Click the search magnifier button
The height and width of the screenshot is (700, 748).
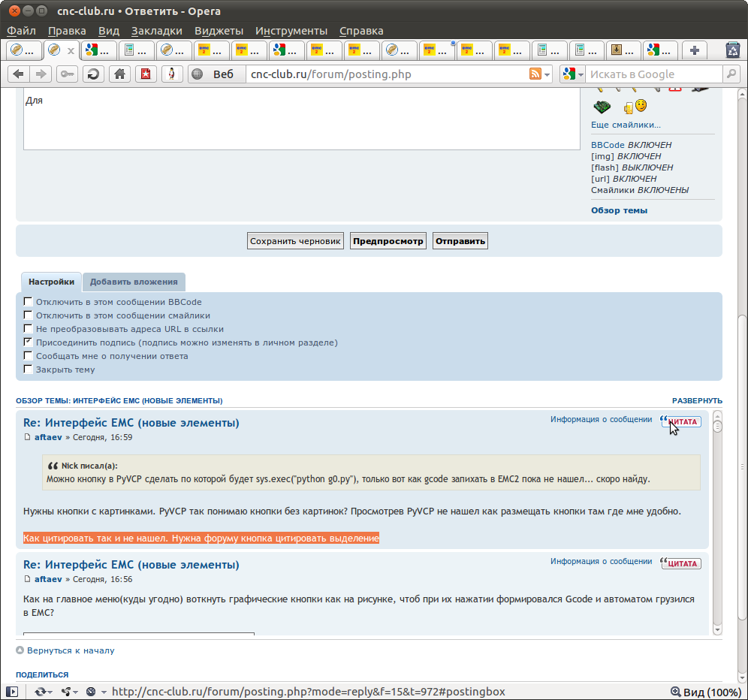pos(731,74)
